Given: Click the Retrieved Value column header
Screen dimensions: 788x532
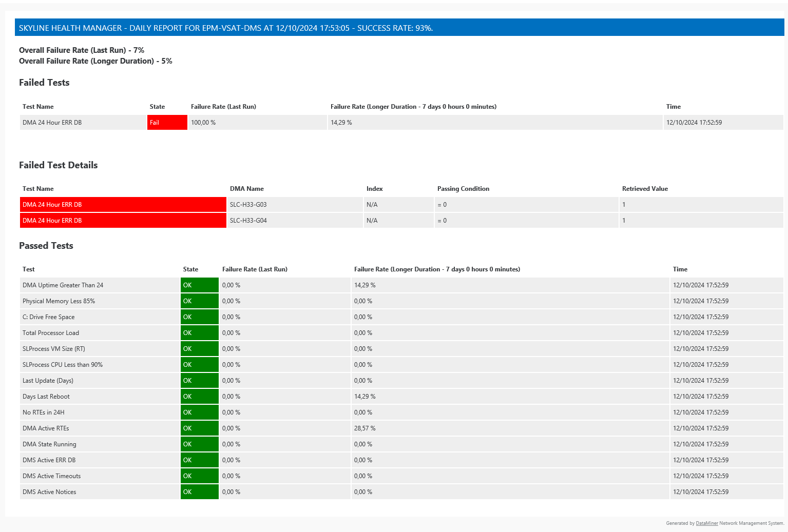Looking at the screenshot, I should coord(645,189).
